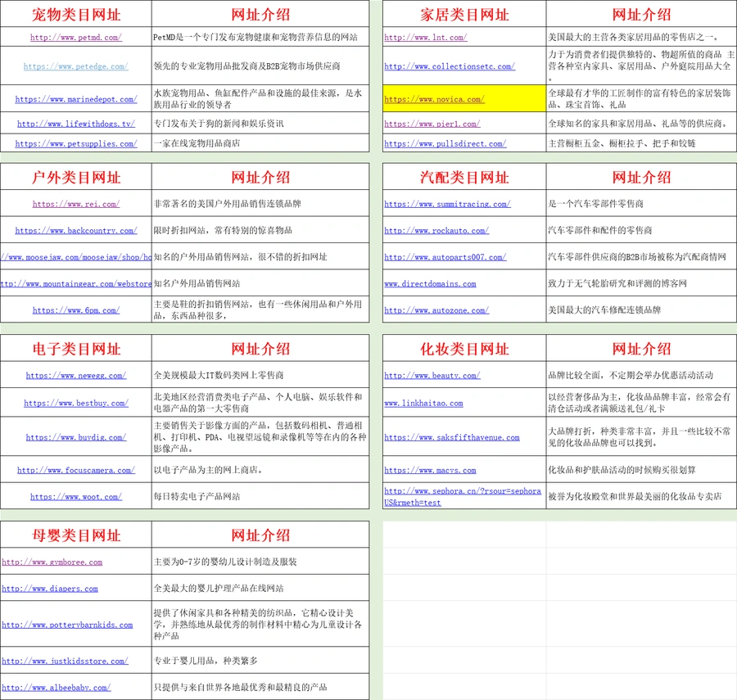Viewport: 737px width, 700px height.
Task: Open the highlighted www.novica.com link
Action: click(434, 100)
